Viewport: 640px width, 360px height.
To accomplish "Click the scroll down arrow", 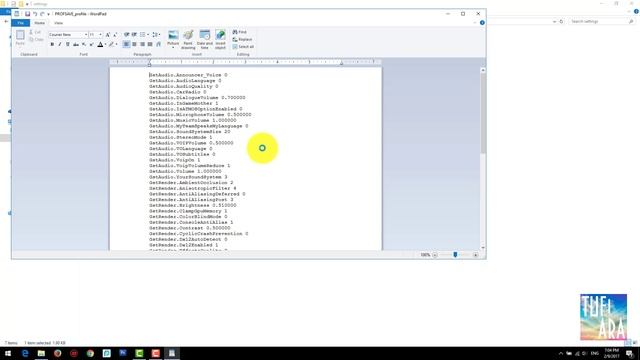I will coord(483,247).
